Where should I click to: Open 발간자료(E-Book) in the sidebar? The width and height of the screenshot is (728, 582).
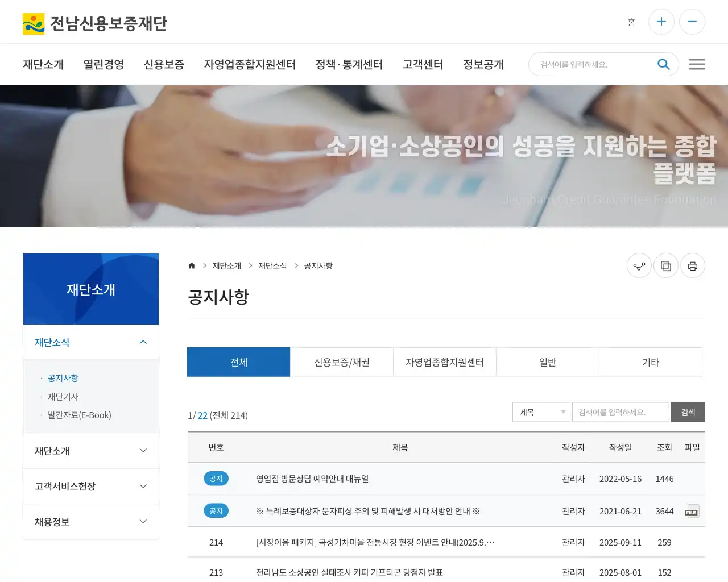click(80, 415)
